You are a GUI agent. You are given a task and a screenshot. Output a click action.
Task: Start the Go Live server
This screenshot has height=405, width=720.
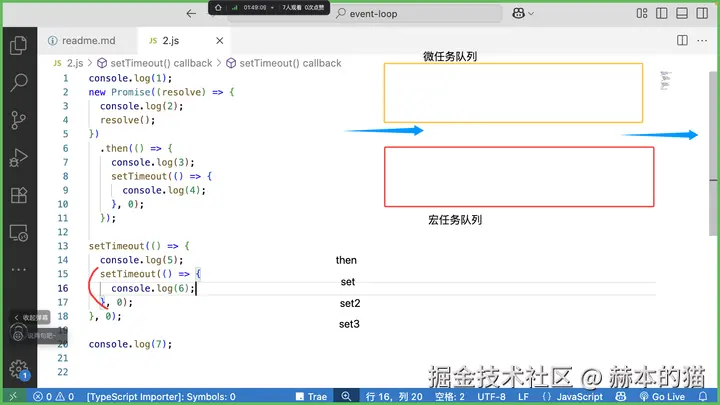click(662, 396)
